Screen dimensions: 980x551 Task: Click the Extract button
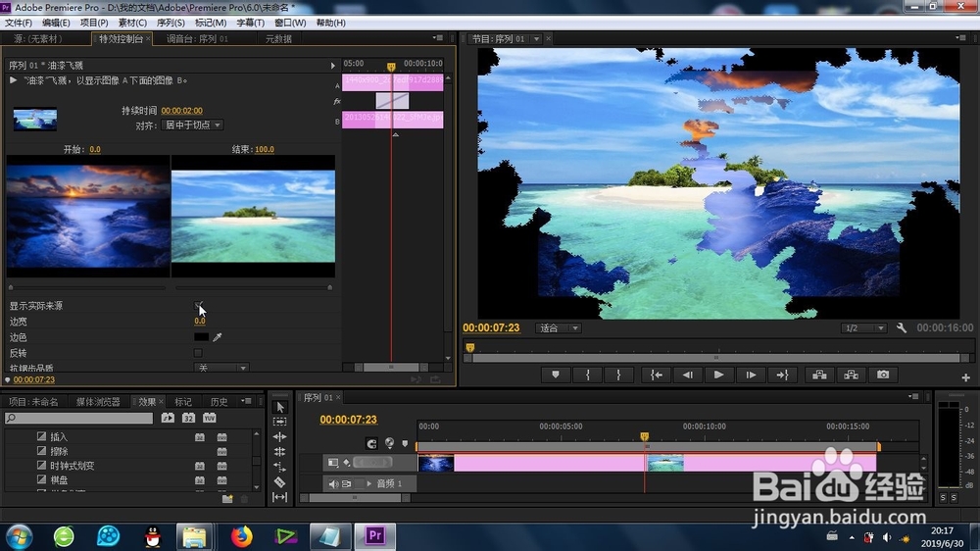(852, 375)
